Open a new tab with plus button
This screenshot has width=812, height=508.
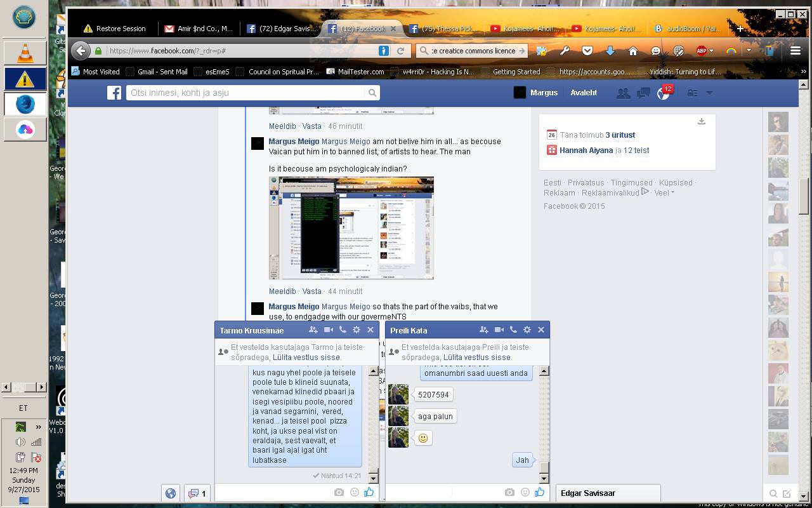740,29
